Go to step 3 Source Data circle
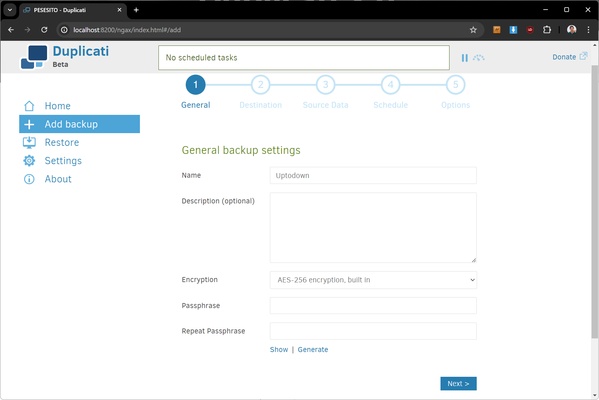Viewport: 599px width, 400px height. coord(325,85)
